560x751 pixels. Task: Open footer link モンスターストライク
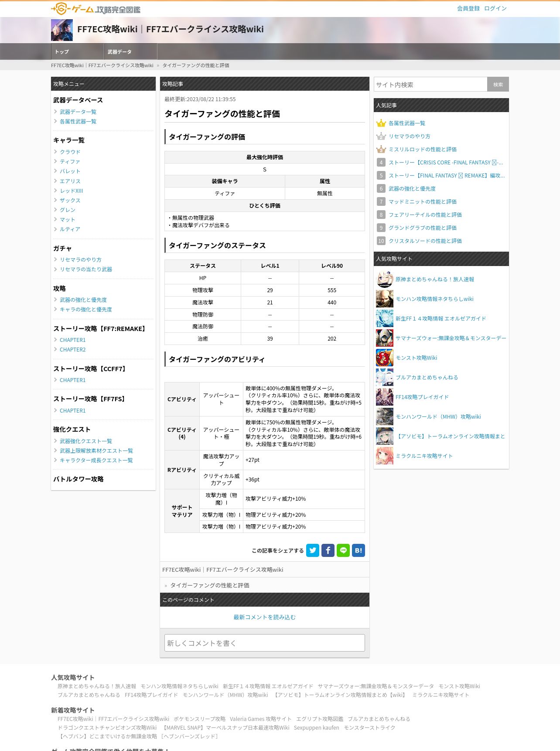click(x=369, y=727)
